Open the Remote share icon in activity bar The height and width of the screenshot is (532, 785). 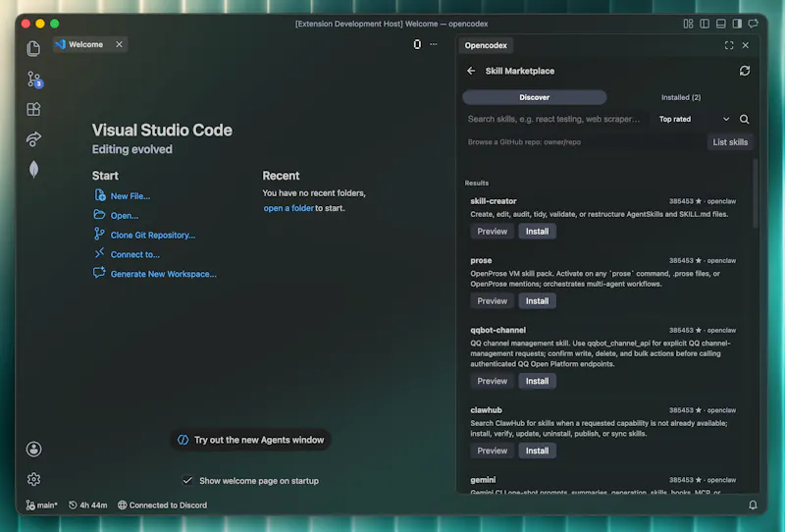[x=33, y=139]
